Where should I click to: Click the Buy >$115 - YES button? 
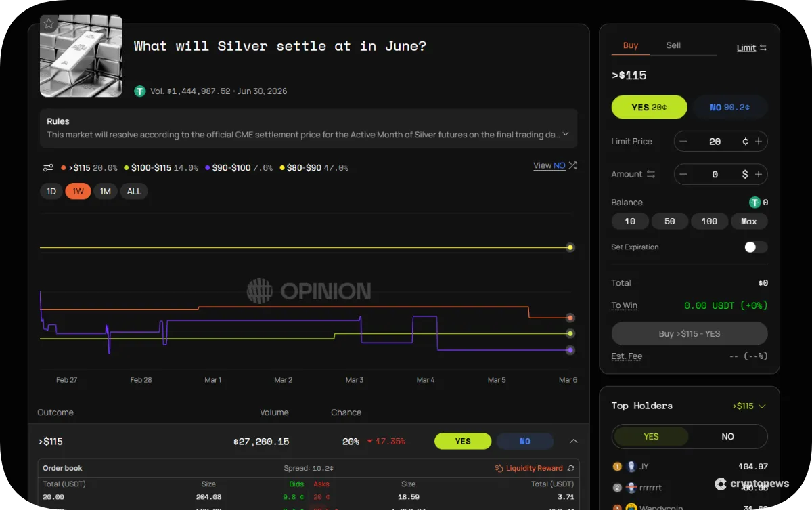[x=690, y=333]
